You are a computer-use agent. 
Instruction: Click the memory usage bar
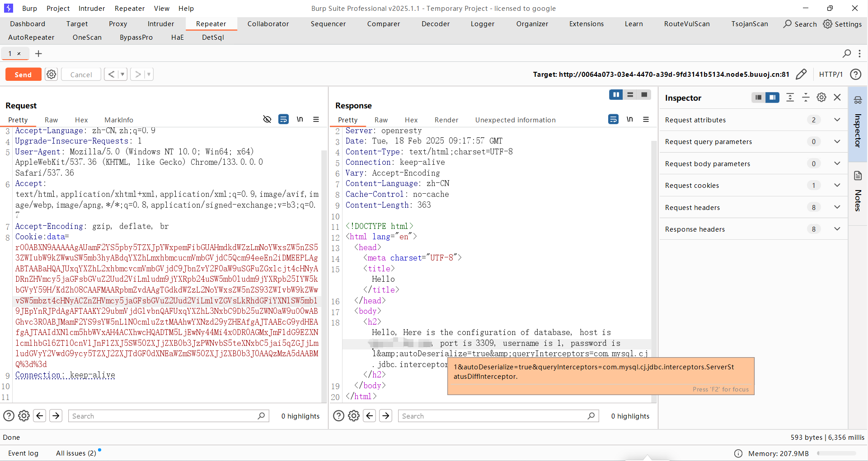(836, 453)
